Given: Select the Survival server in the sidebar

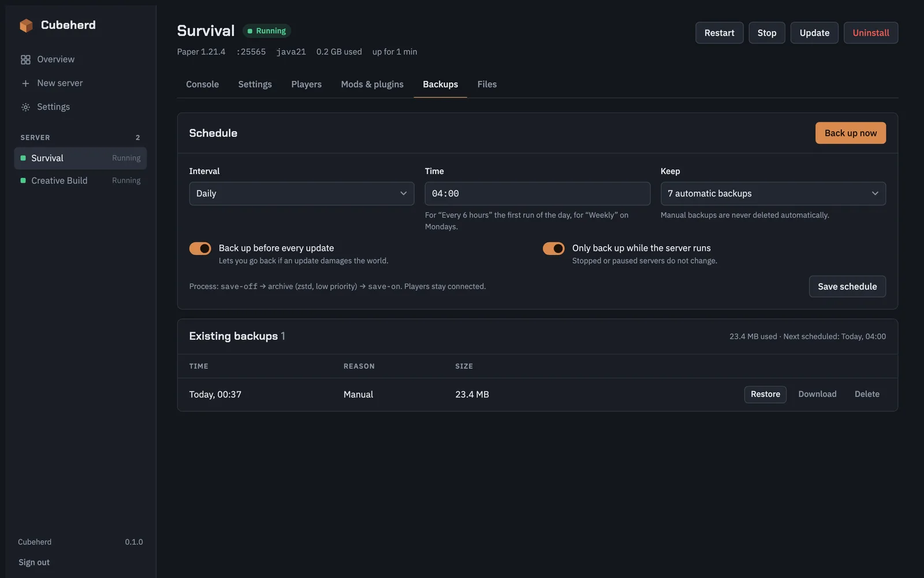Looking at the screenshot, I should tap(80, 158).
